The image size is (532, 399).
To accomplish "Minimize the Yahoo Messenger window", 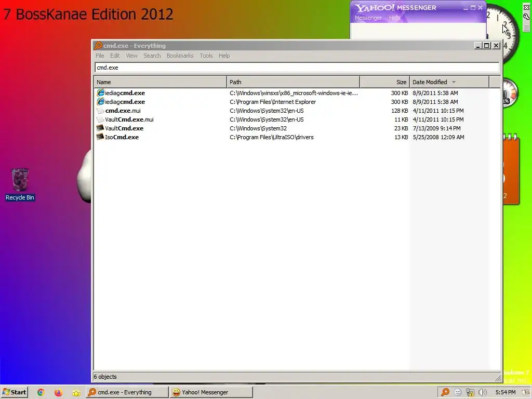I will click(x=465, y=7).
